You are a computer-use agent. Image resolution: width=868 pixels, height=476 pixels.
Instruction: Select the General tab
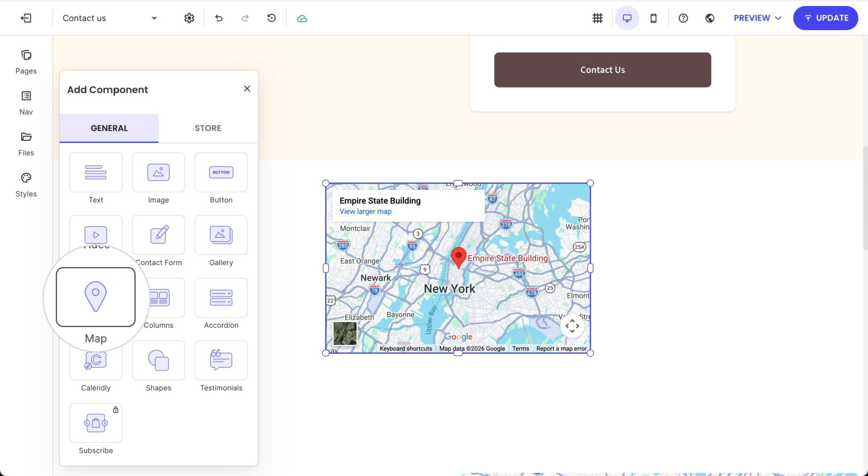(x=109, y=128)
